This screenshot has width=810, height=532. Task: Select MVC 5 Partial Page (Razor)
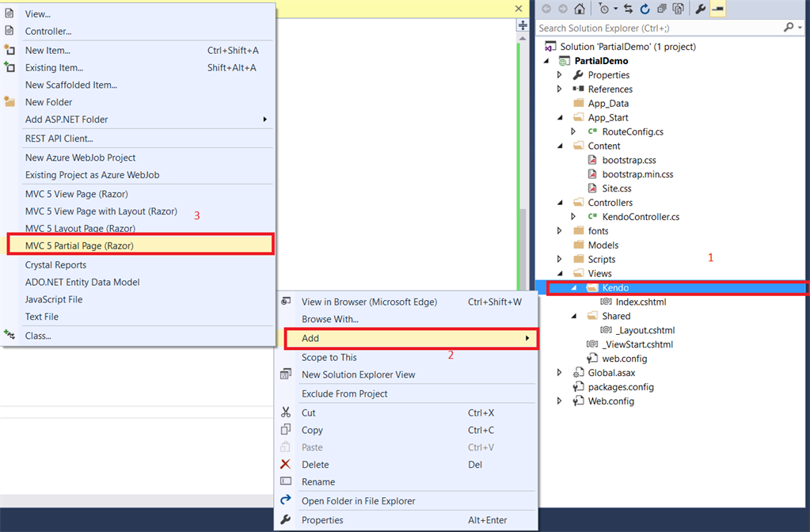tap(140, 245)
